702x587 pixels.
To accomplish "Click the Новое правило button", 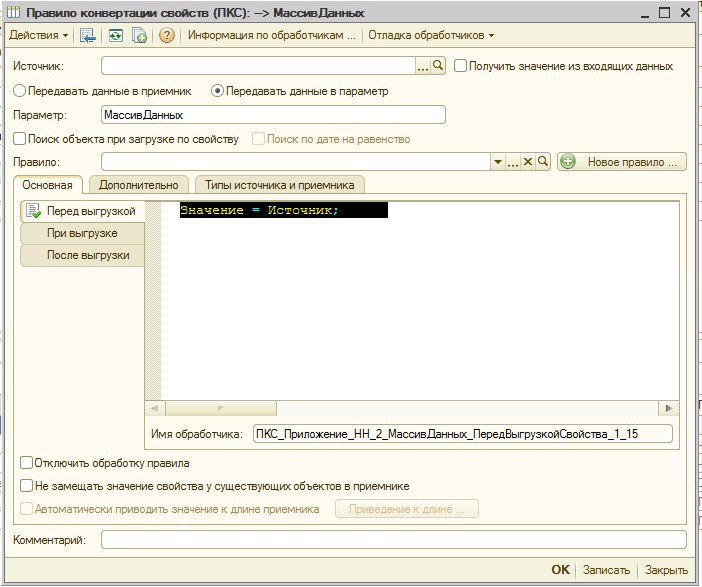I will pos(621,162).
